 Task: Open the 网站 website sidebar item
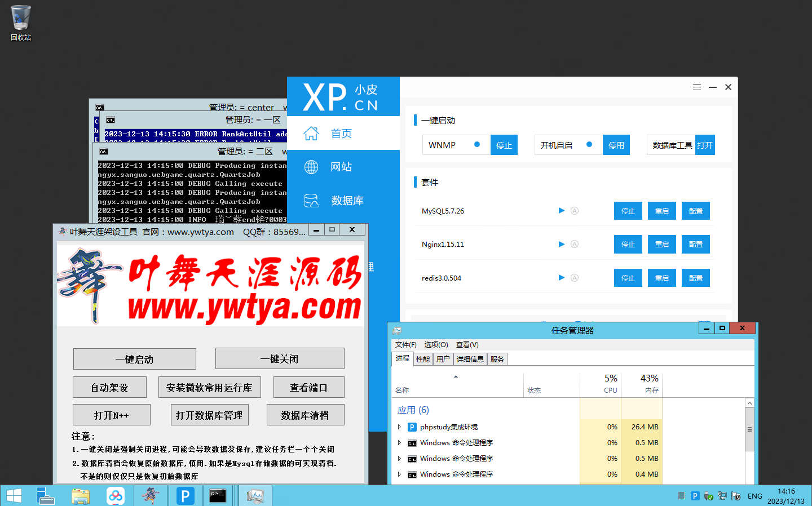tap(343, 167)
